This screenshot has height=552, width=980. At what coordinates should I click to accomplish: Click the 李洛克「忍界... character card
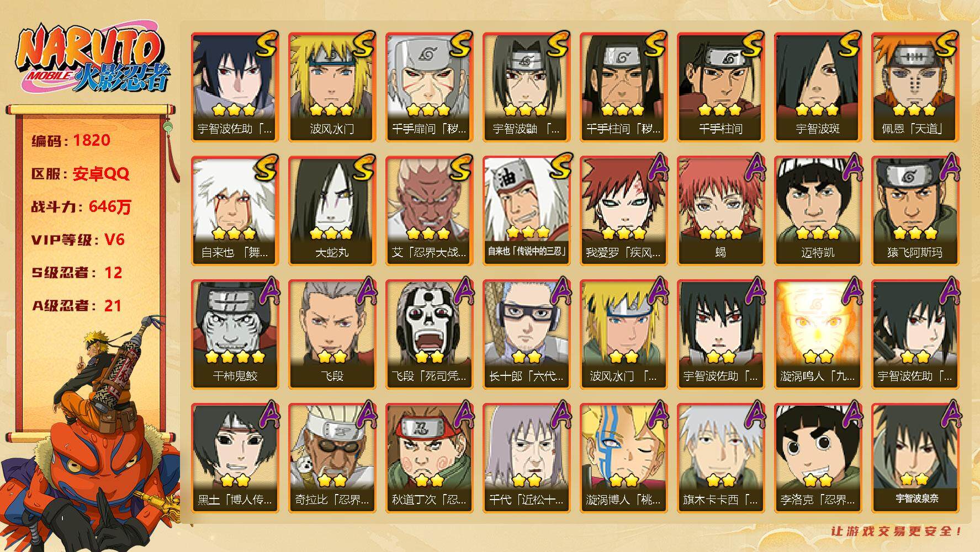click(x=818, y=458)
